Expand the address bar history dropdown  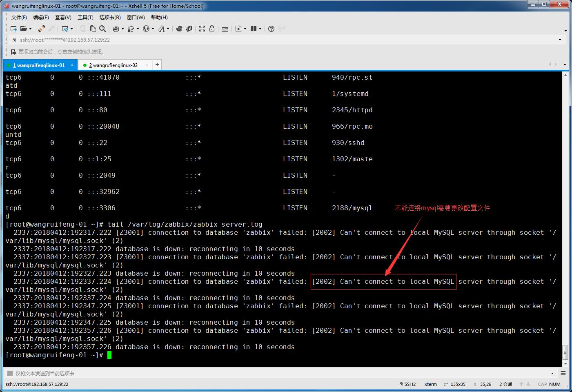click(x=560, y=40)
